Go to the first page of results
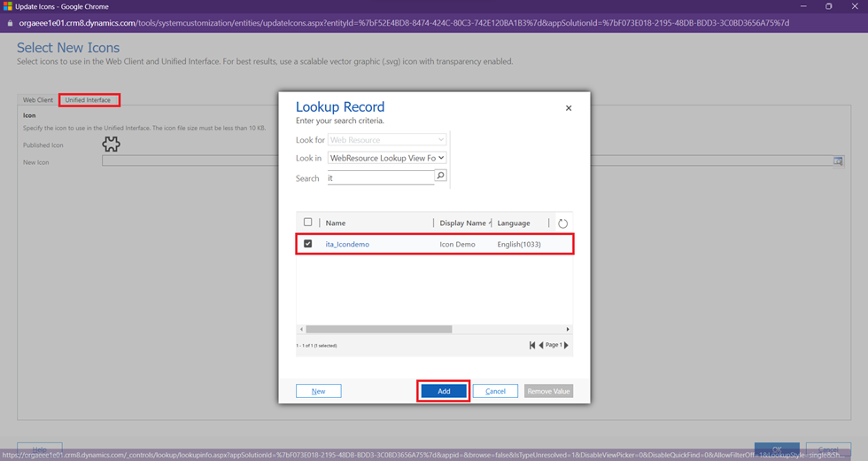The image size is (868, 461). [x=532, y=345]
